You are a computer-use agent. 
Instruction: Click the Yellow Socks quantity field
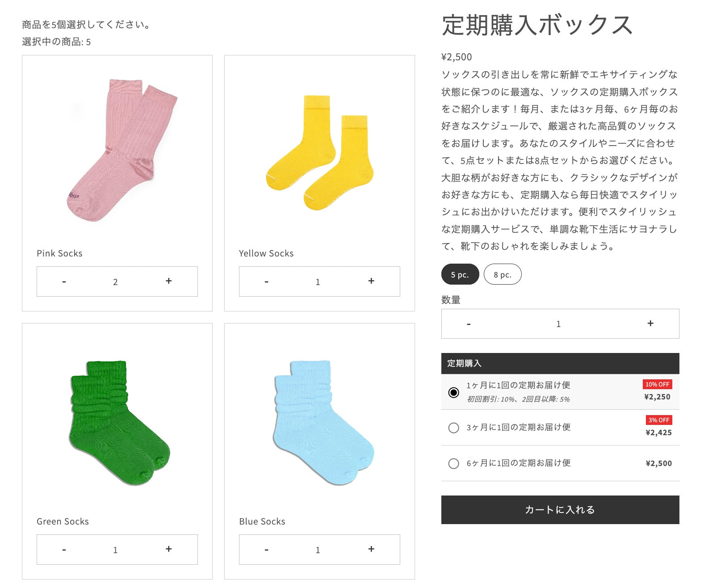coord(318,282)
